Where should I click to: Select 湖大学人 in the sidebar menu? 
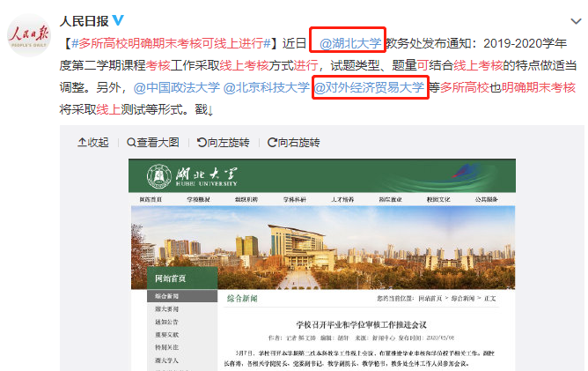(167, 360)
